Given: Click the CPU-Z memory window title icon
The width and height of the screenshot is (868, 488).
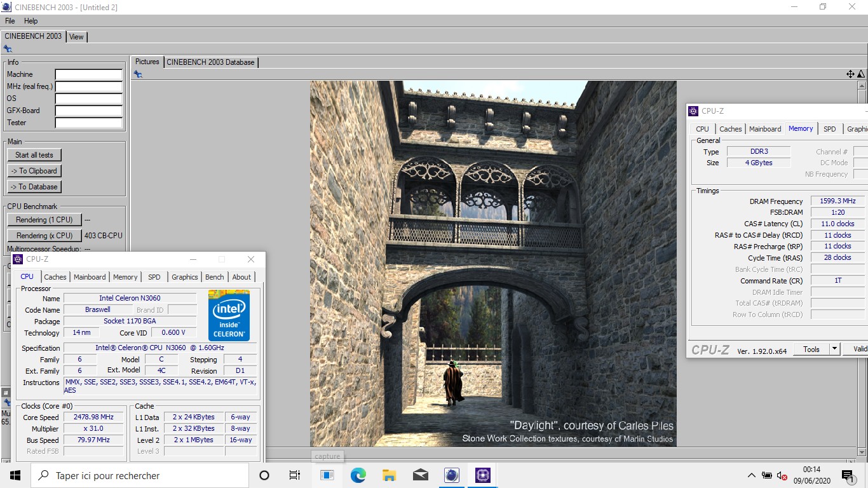Looking at the screenshot, I should (693, 111).
